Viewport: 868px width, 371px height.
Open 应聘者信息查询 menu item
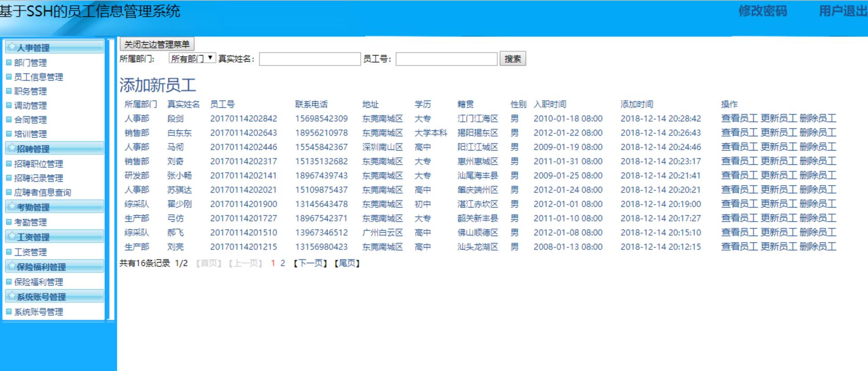pyautogui.click(x=43, y=192)
